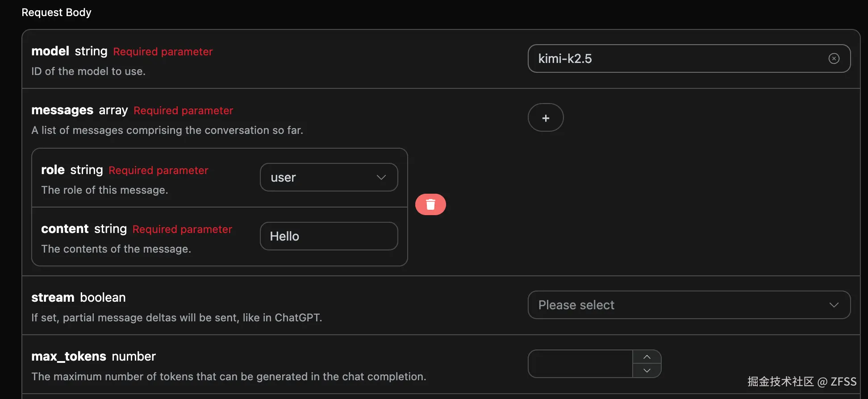Click the bold "model" parameter name
868x399 pixels.
(50, 51)
